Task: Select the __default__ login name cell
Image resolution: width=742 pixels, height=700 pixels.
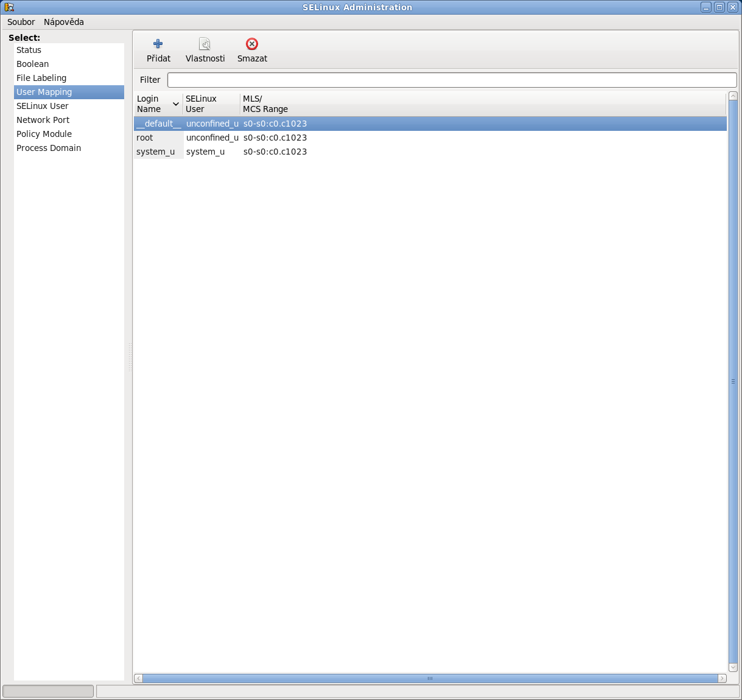Action: [x=158, y=124]
